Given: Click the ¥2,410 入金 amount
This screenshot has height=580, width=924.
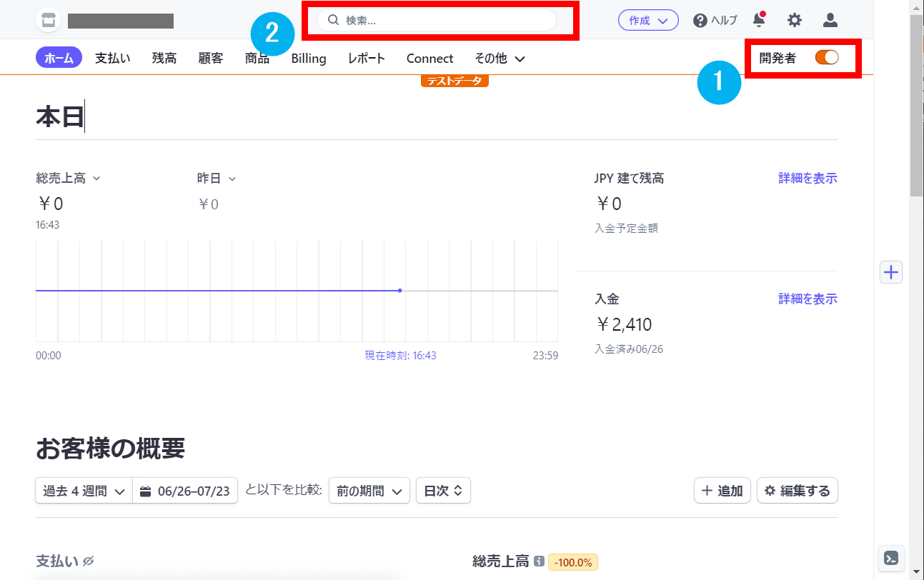Looking at the screenshot, I should tap(624, 325).
